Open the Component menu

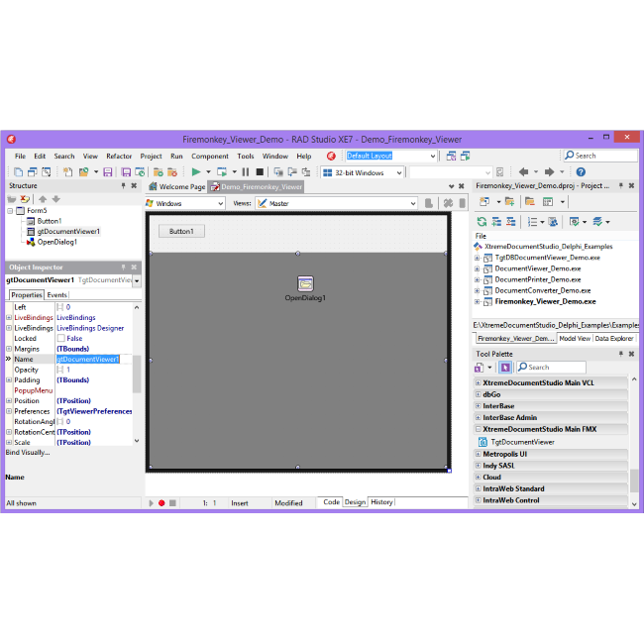209,157
